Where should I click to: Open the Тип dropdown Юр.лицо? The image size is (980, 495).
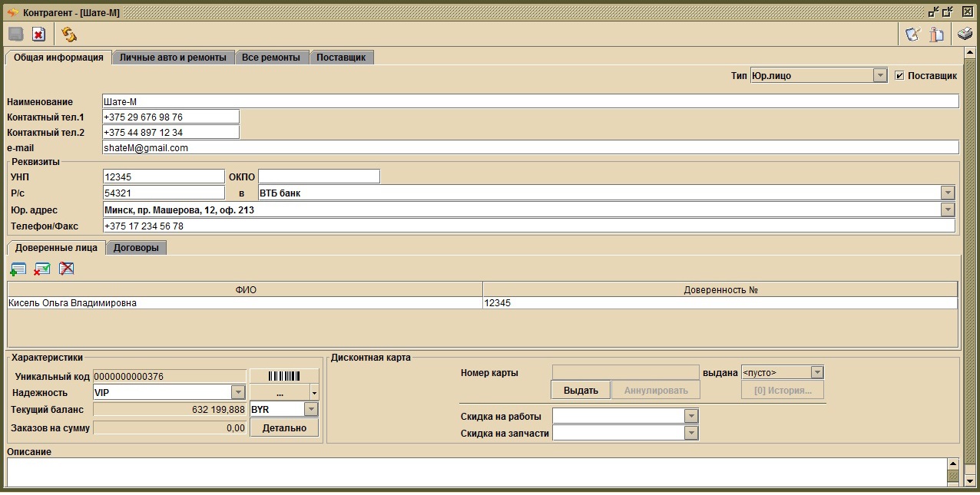880,75
